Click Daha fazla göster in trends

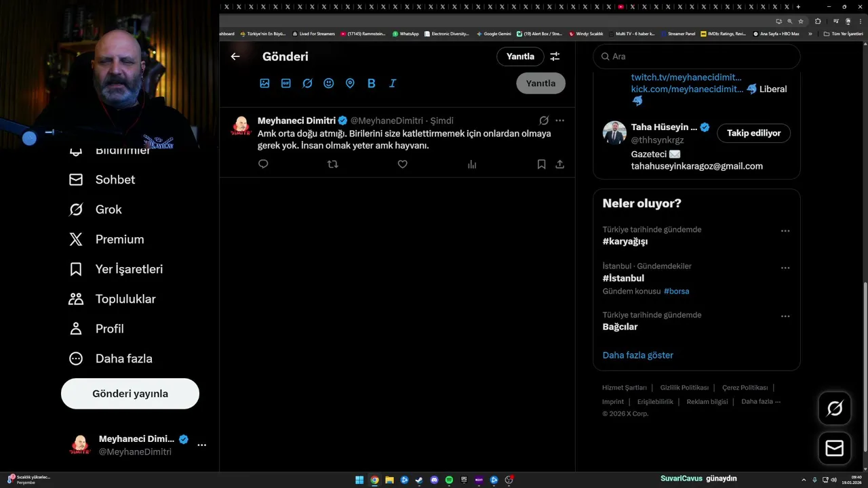pos(637,355)
